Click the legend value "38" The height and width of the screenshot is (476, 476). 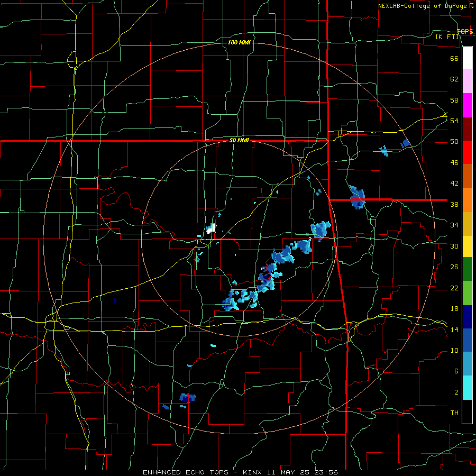pyautogui.click(x=454, y=204)
